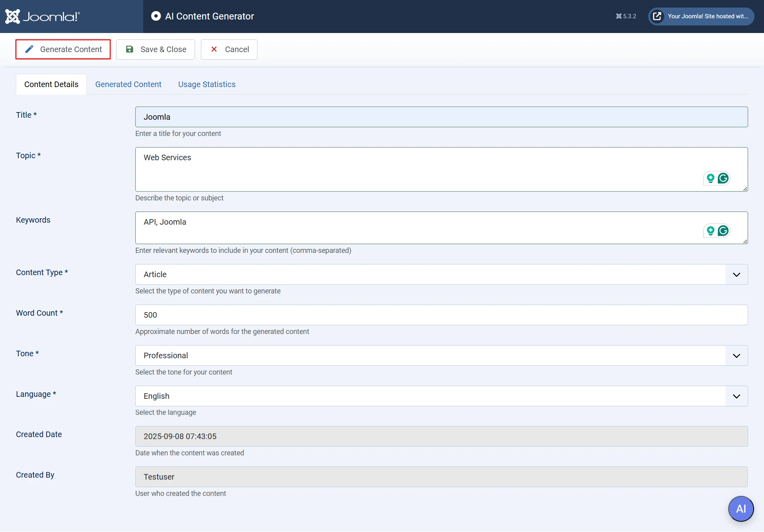The height and width of the screenshot is (532, 764).
Task: Open the external site link icon
Action: pos(657,16)
